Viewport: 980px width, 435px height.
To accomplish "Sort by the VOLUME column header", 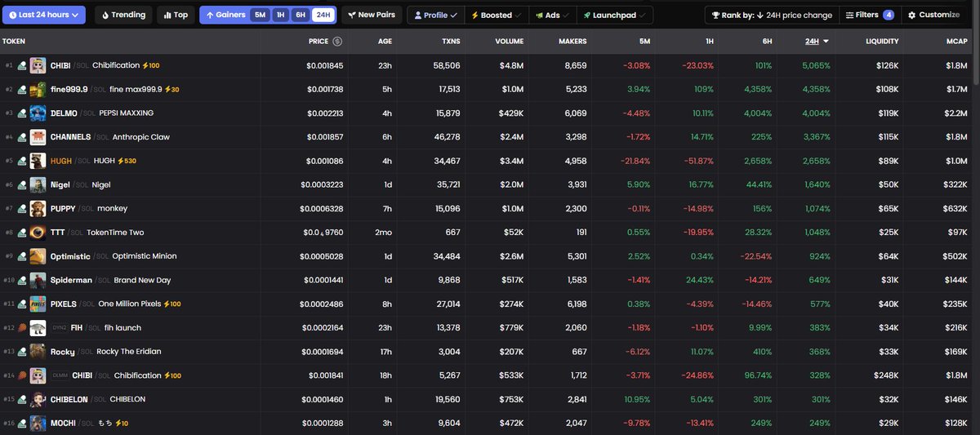I will point(510,41).
